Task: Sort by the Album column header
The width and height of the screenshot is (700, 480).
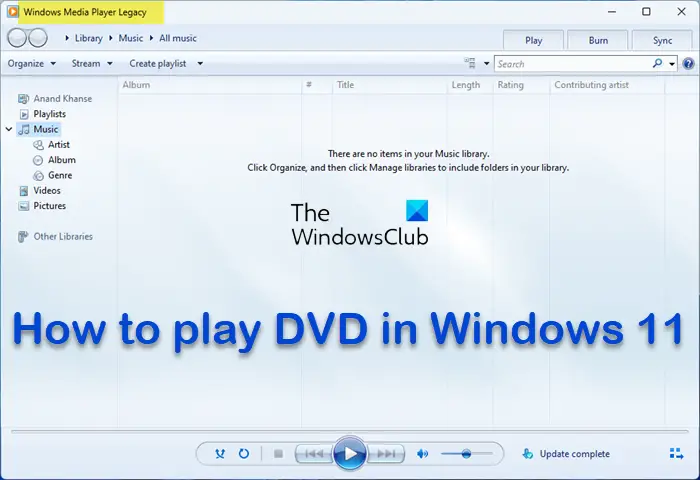Action: click(x=210, y=85)
